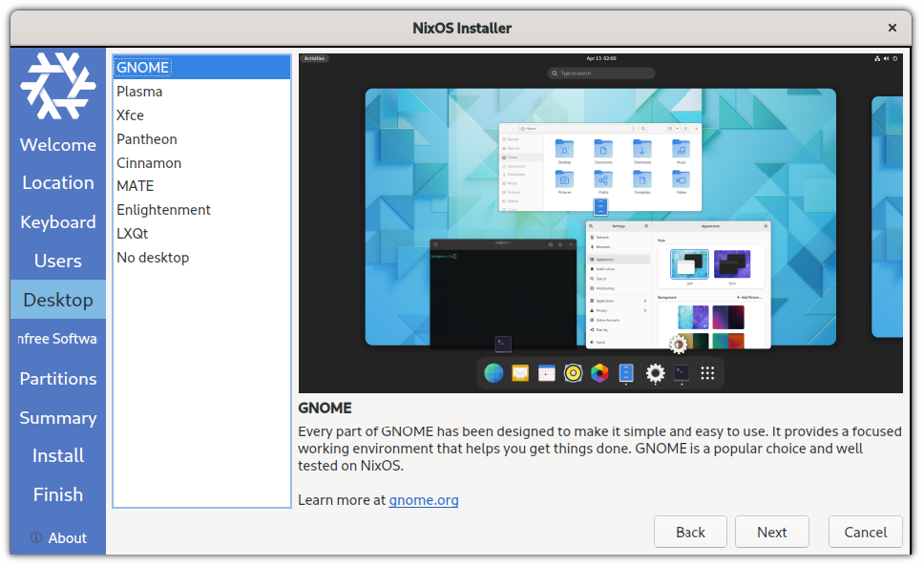Choose Xfce from the desktop list
Image resolution: width=924 pixels, height=566 pixels.
[x=201, y=115]
